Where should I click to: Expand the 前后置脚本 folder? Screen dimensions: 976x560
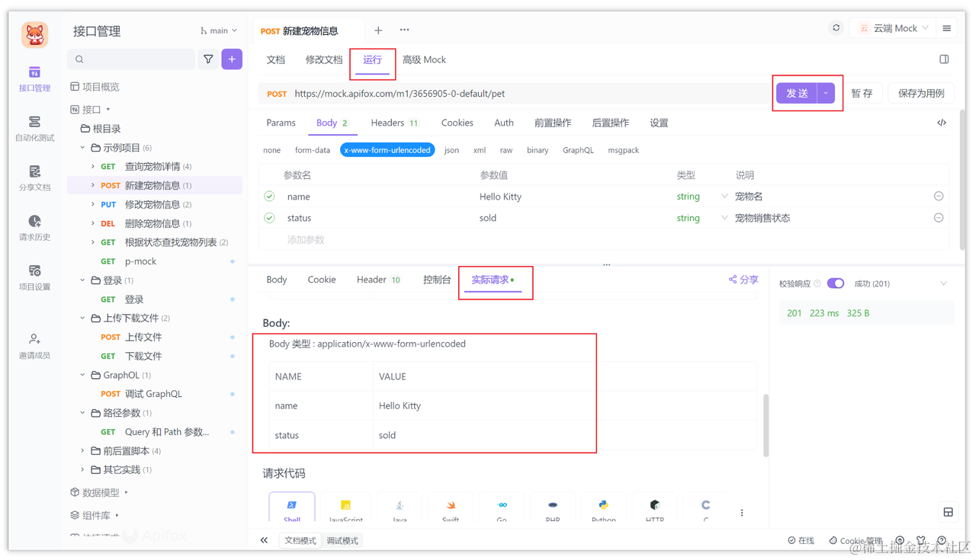point(83,451)
